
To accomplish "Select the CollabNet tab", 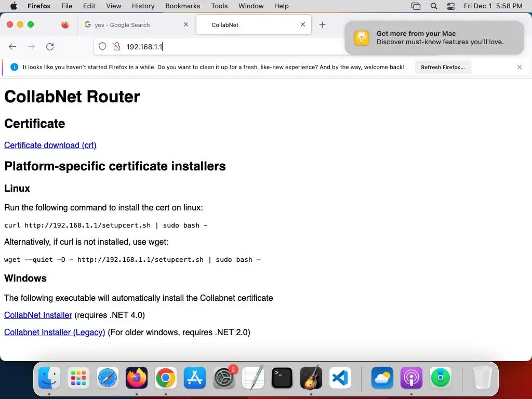I will pyautogui.click(x=254, y=24).
